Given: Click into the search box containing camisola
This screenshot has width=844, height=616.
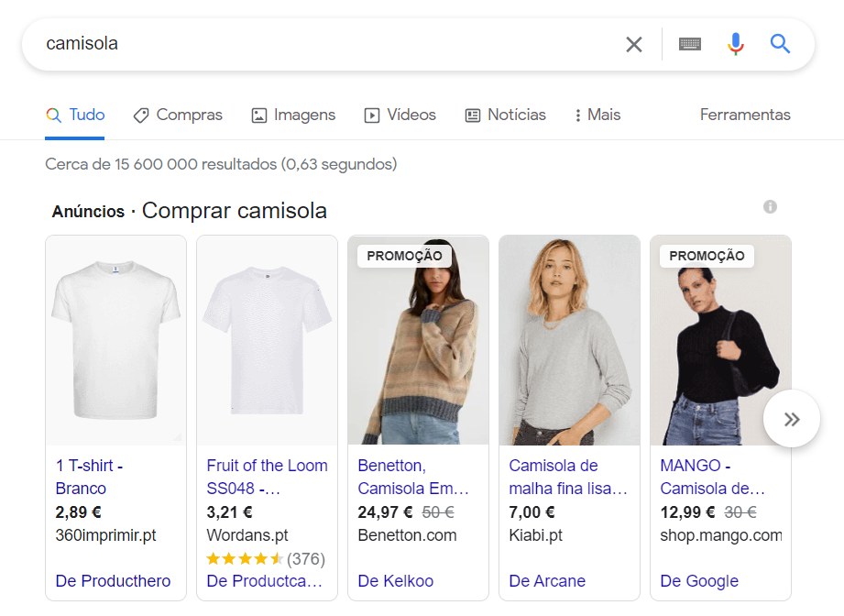Looking at the screenshot, I should click(x=321, y=44).
